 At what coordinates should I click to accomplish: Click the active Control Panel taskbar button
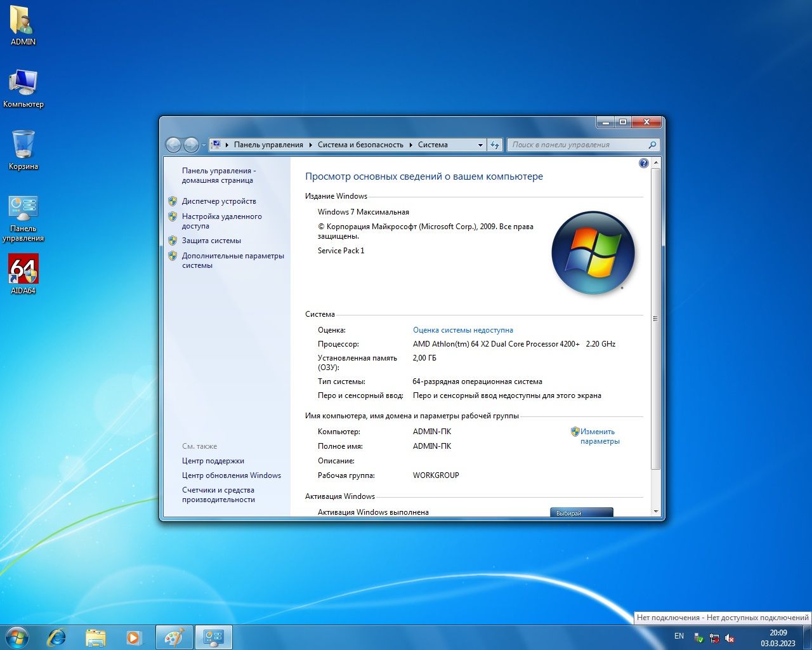213,637
